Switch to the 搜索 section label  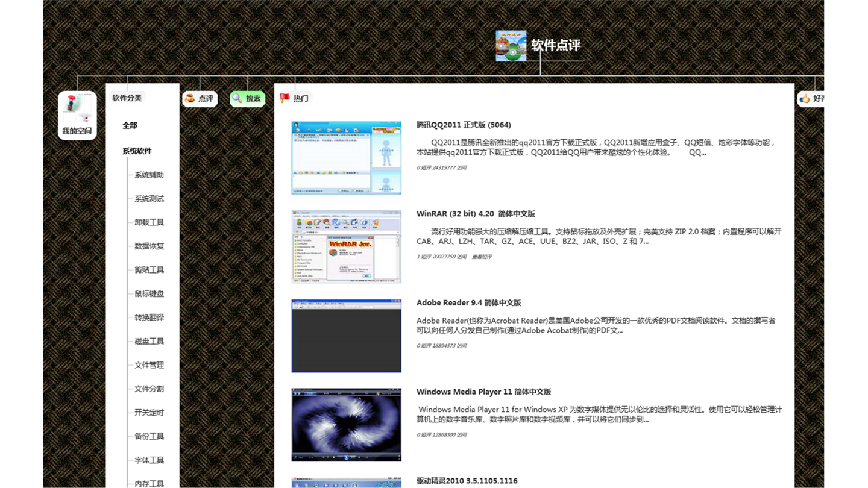(253, 98)
